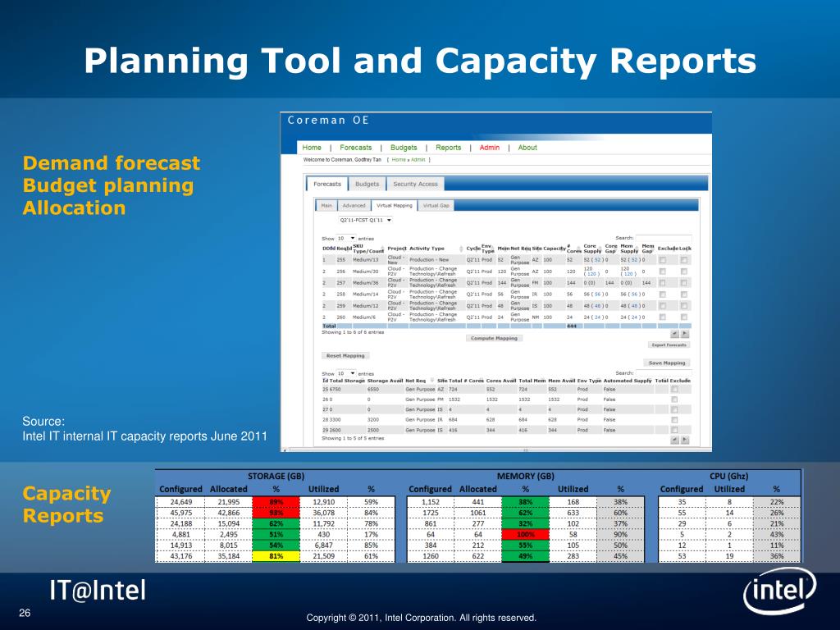This screenshot has width=840, height=630.
Task: Go to next page of forecast mapping table
Action: (685, 334)
